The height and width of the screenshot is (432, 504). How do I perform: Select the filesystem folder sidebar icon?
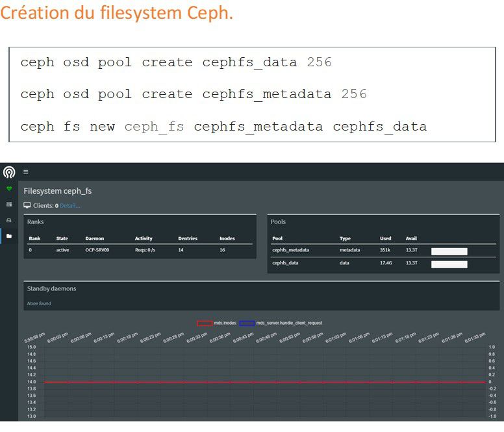[x=9, y=236]
